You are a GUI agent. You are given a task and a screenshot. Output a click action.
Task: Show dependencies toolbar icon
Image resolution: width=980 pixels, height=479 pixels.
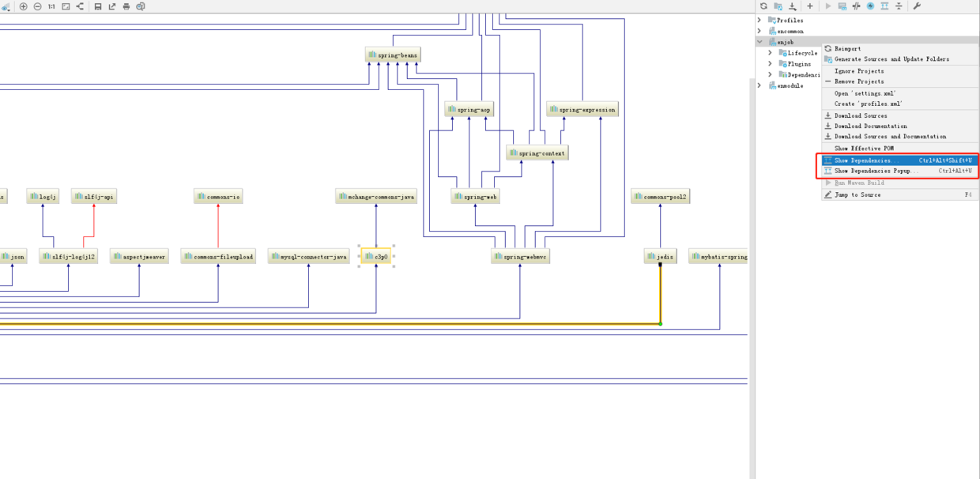click(x=884, y=6)
